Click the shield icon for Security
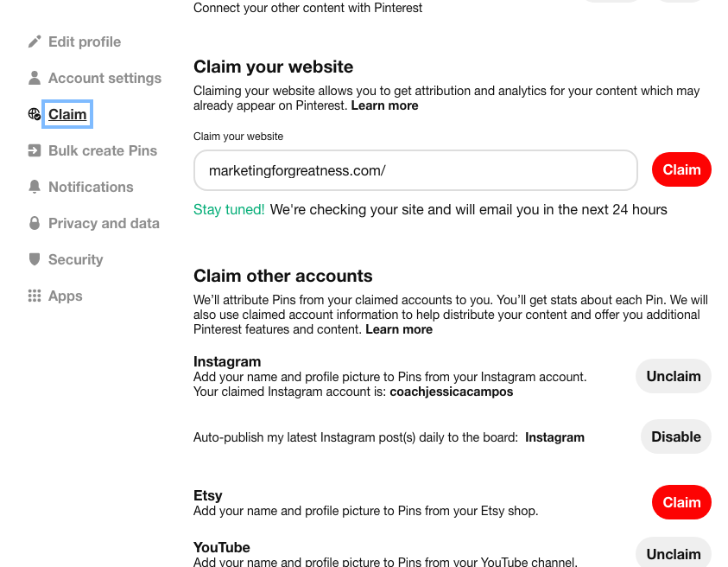Image resolution: width=728 pixels, height=567 pixels. click(35, 259)
